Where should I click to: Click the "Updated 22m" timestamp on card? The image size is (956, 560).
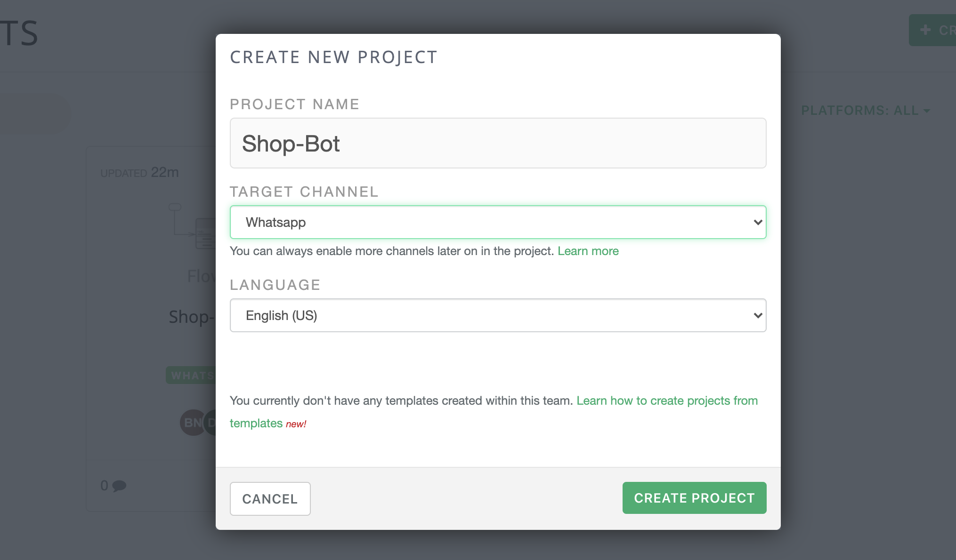coord(139,173)
